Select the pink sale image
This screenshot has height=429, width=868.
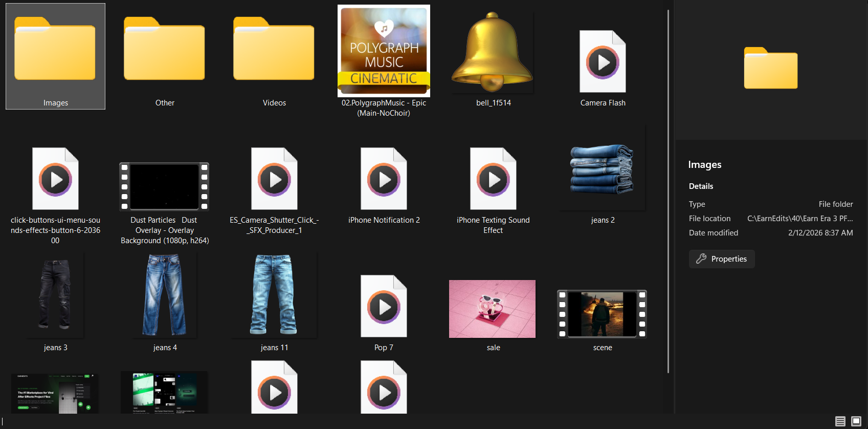click(x=492, y=309)
